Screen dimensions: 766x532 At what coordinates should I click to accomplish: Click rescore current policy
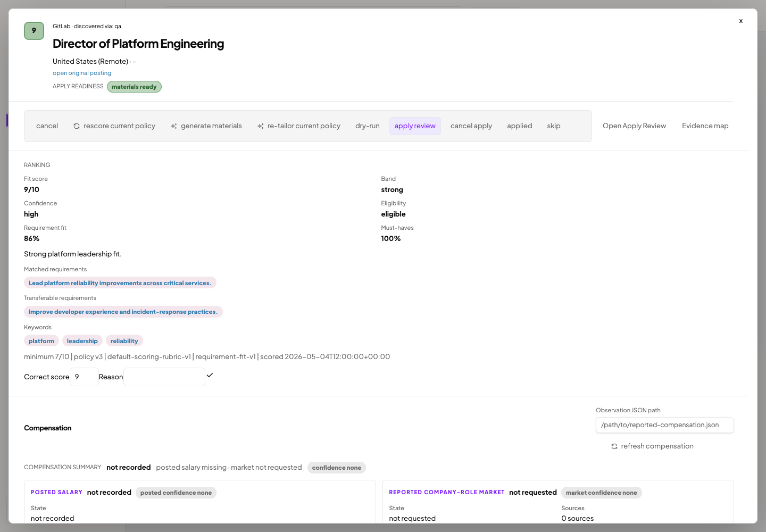pyautogui.click(x=114, y=126)
